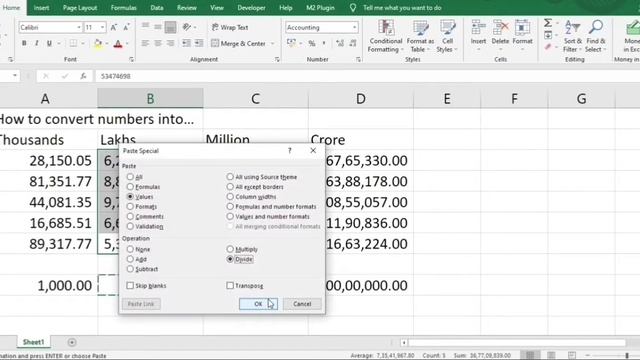Open the Page Layout tab
Screen dimensions: 640x360
point(80,8)
